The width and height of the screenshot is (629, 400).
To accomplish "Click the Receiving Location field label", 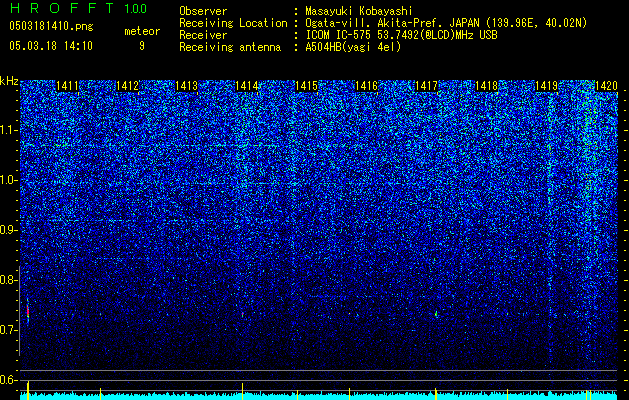I will point(233,23).
